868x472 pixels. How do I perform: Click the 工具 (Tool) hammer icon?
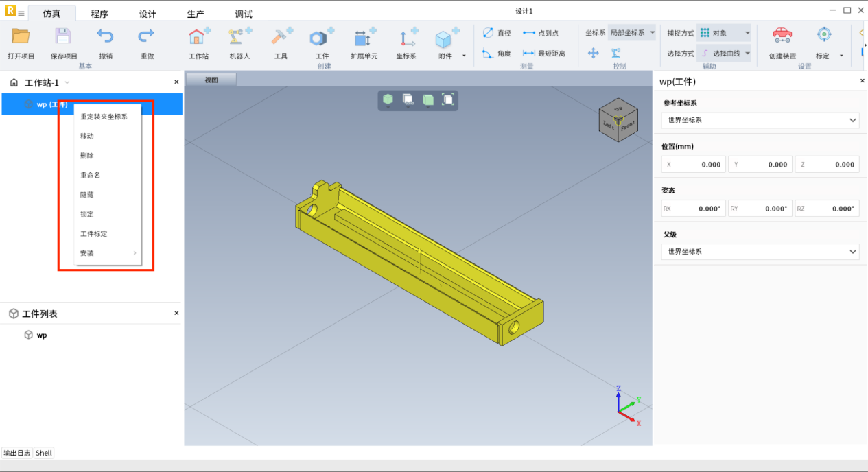281,38
